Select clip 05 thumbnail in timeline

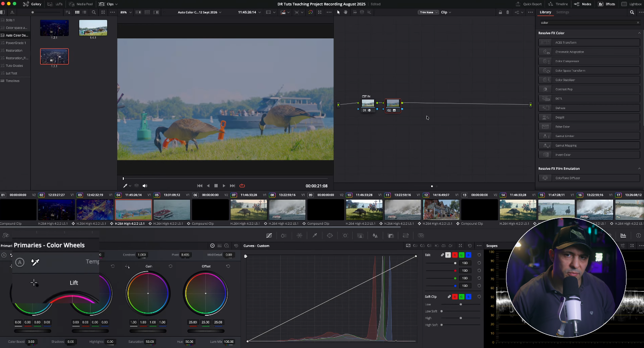point(172,210)
